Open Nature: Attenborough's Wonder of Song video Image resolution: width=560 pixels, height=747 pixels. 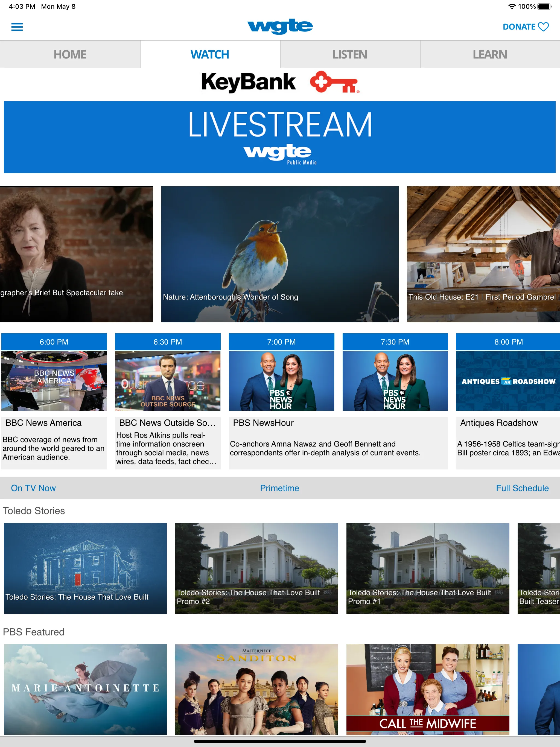(x=280, y=254)
